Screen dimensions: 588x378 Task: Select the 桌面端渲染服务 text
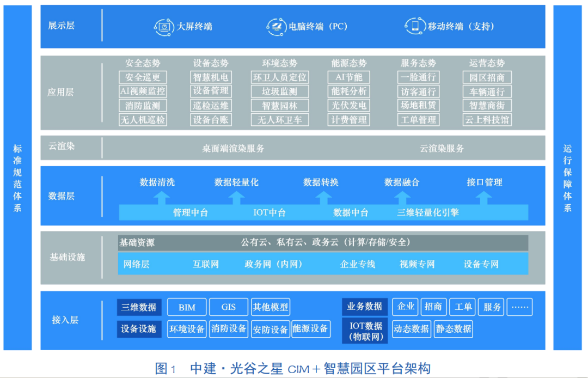233,149
